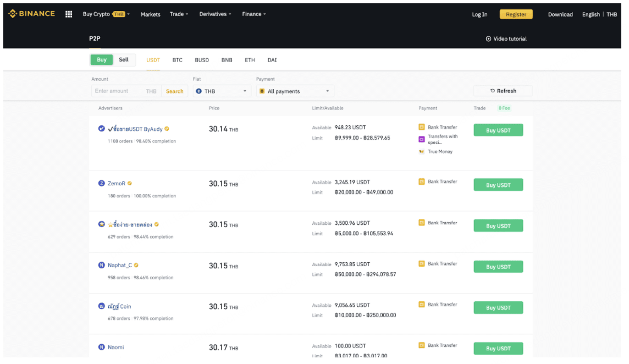Click purple Transfers with speci... icon
Image resolution: width=629 pixels, height=364 pixels.
click(422, 139)
